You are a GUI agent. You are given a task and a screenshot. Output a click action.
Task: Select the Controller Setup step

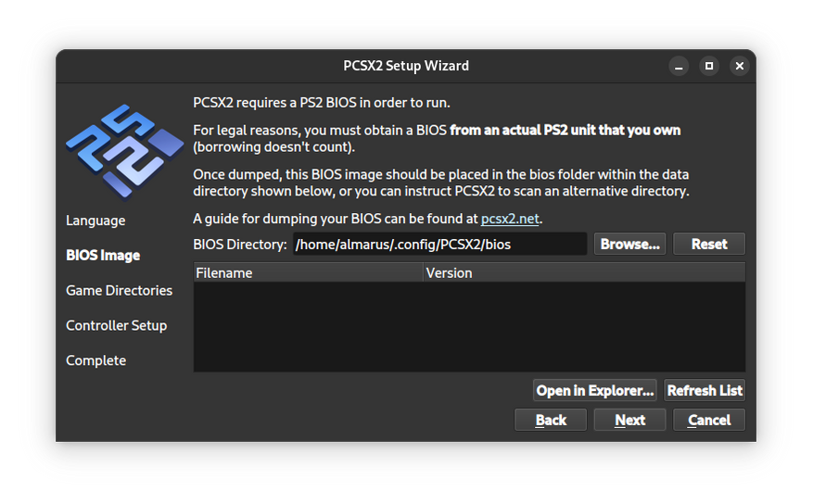[x=116, y=325]
